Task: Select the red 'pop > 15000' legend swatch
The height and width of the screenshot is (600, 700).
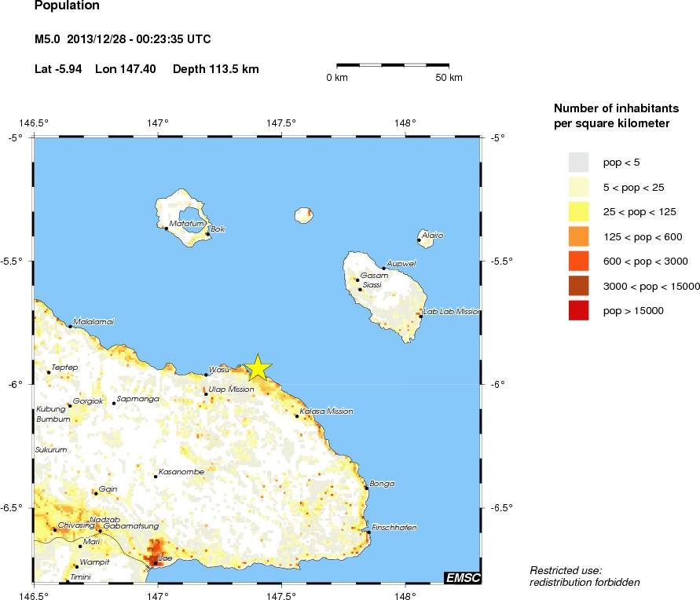Action: [x=578, y=311]
